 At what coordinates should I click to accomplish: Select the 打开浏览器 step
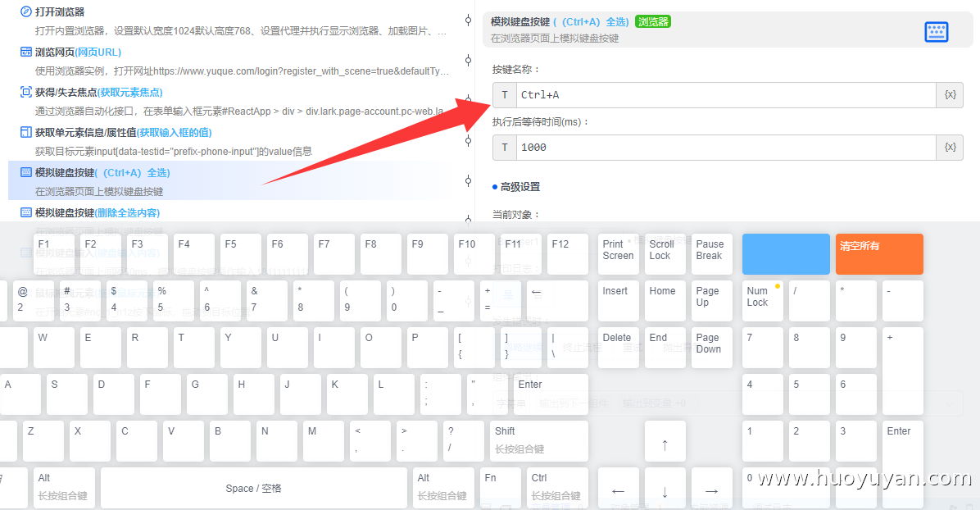coord(234,21)
